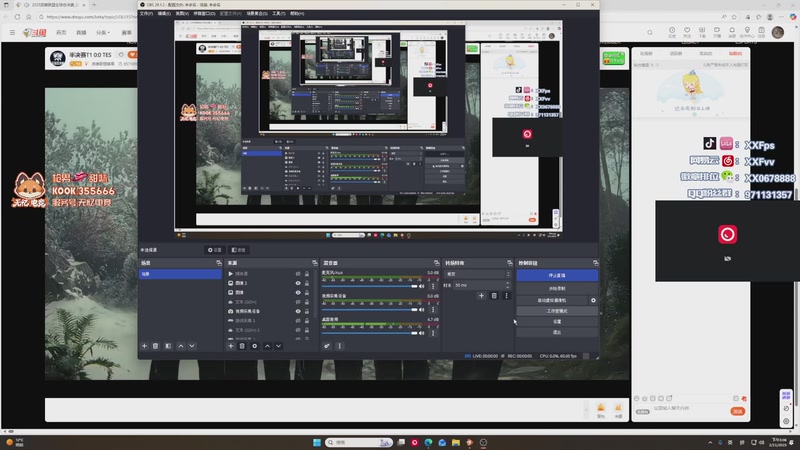This screenshot has height=450, width=800.
Task: Click the 开始录制 button
Action: (x=557, y=288)
